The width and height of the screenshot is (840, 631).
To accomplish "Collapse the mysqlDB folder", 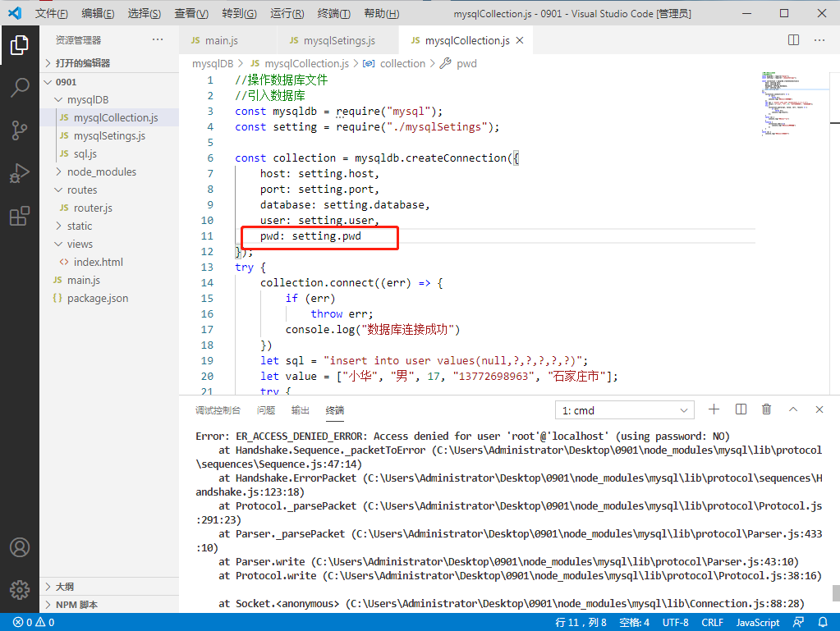I will 109,99.
